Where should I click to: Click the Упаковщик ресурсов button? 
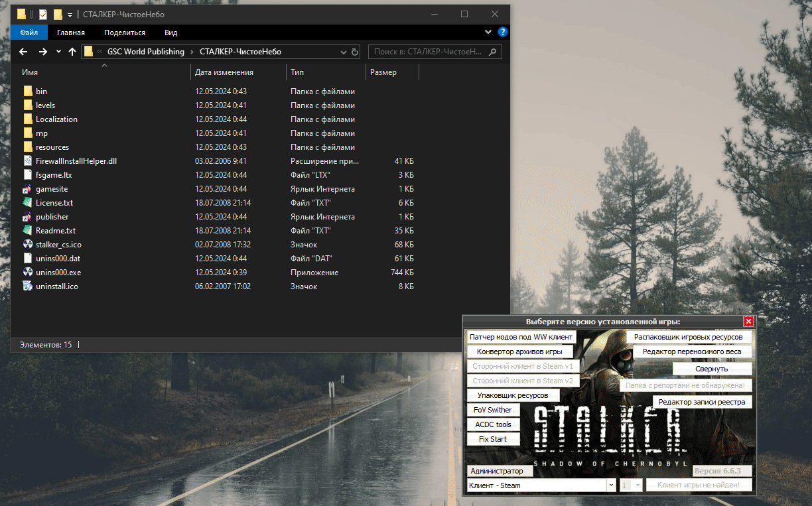[513, 395]
